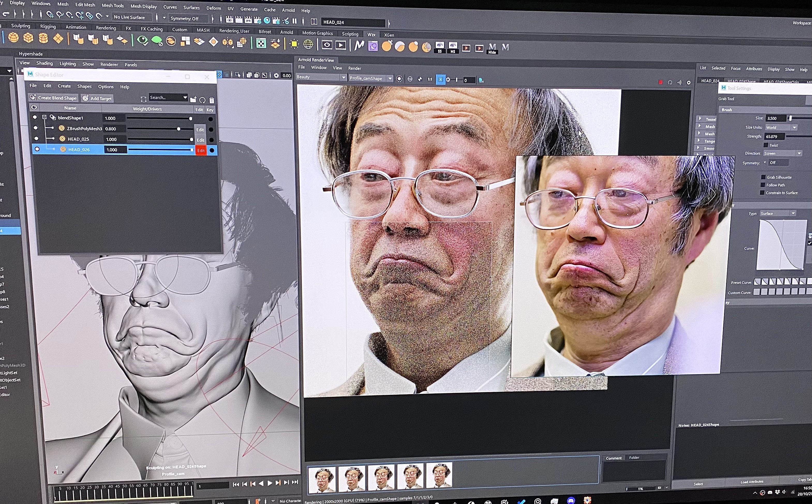The width and height of the screenshot is (812, 504).
Task: Set key for HEAD_026 target
Action: tap(212, 150)
